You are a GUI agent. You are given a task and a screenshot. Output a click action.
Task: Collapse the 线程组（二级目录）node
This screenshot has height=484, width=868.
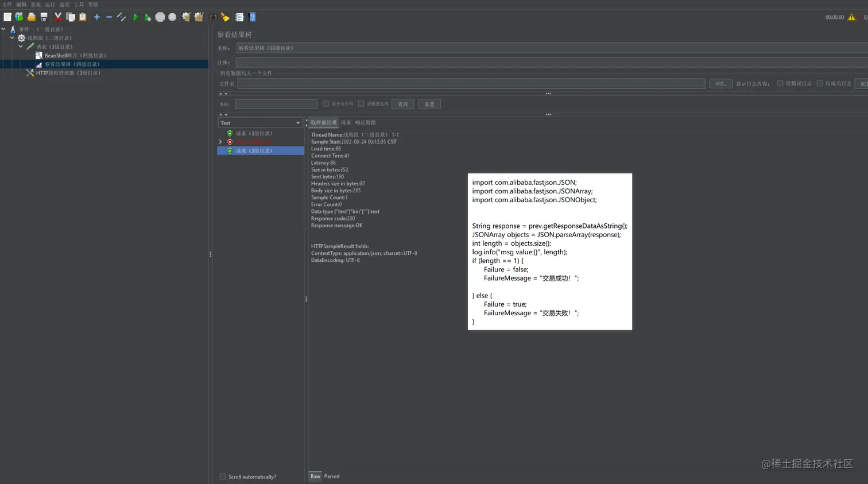point(12,38)
